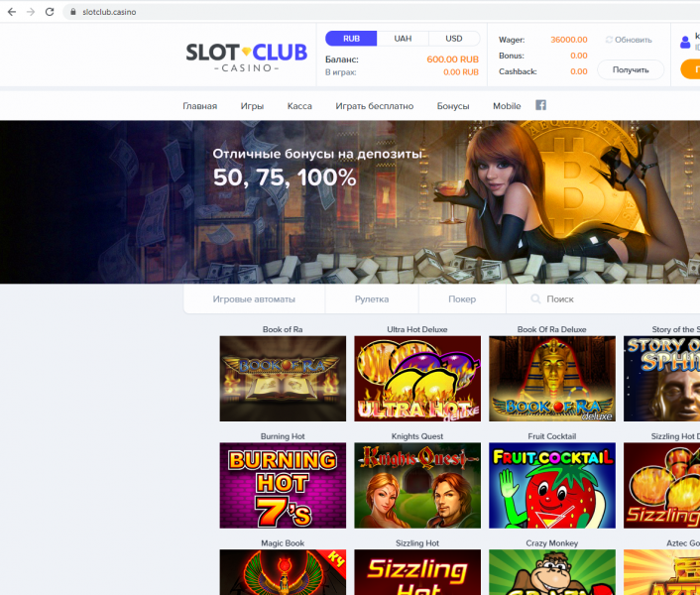Image resolution: width=700 pixels, height=595 pixels.
Task: Switch currency to UAH
Action: click(x=403, y=39)
